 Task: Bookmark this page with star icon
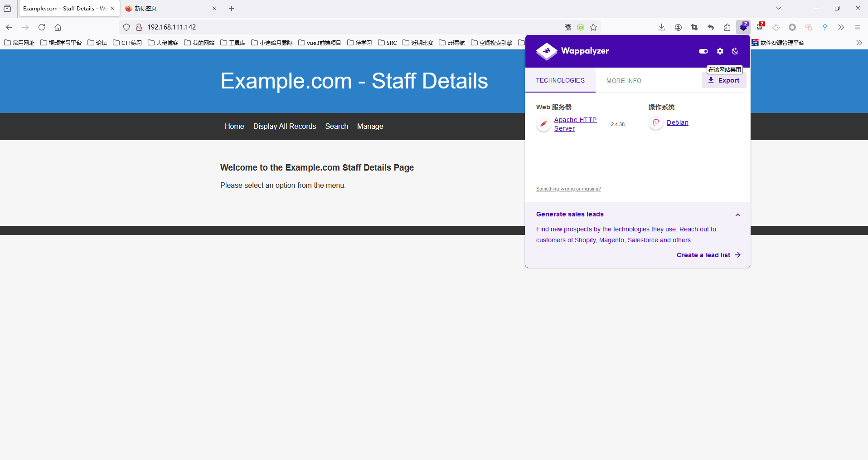pyautogui.click(x=593, y=27)
